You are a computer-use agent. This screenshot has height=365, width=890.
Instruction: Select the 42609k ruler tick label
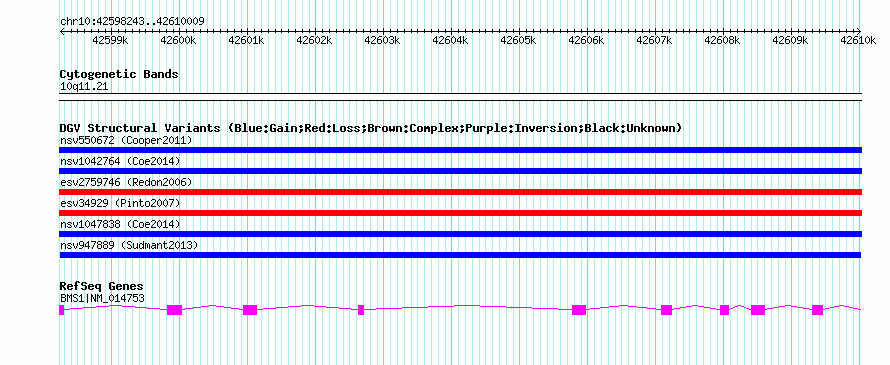point(791,40)
